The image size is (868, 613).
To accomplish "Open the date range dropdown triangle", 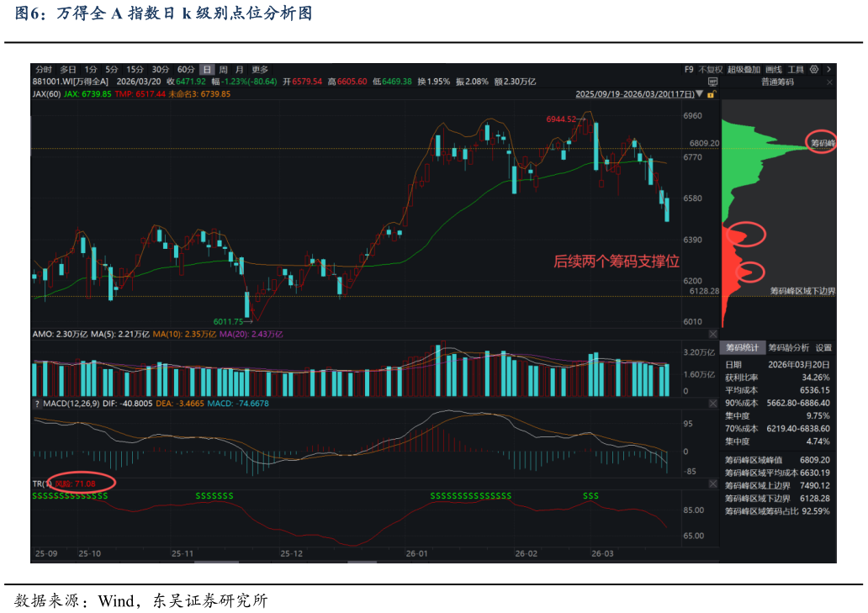I will [700, 95].
